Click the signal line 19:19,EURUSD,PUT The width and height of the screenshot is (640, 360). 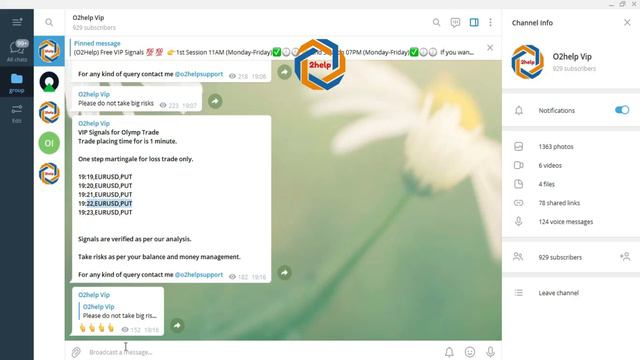point(105,177)
